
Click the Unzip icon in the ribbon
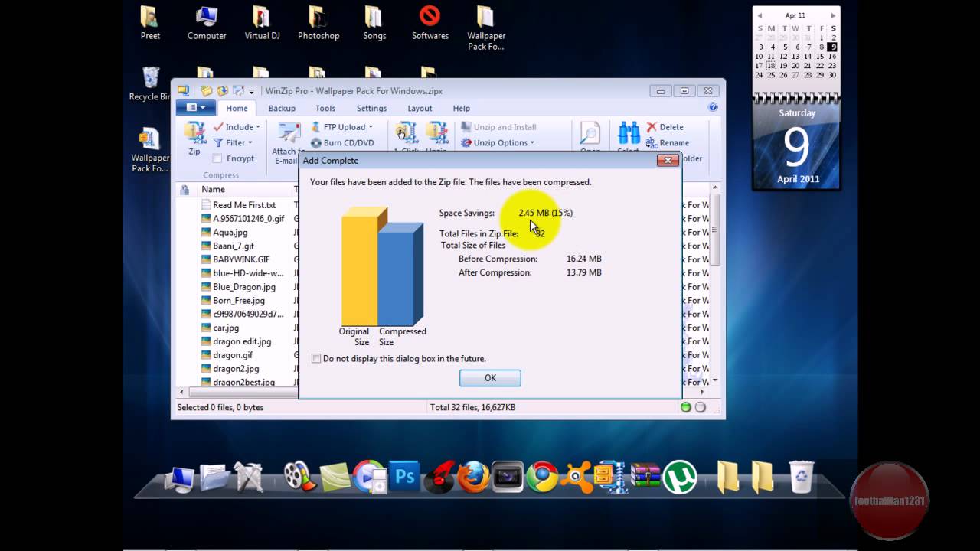tap(437, 133)
